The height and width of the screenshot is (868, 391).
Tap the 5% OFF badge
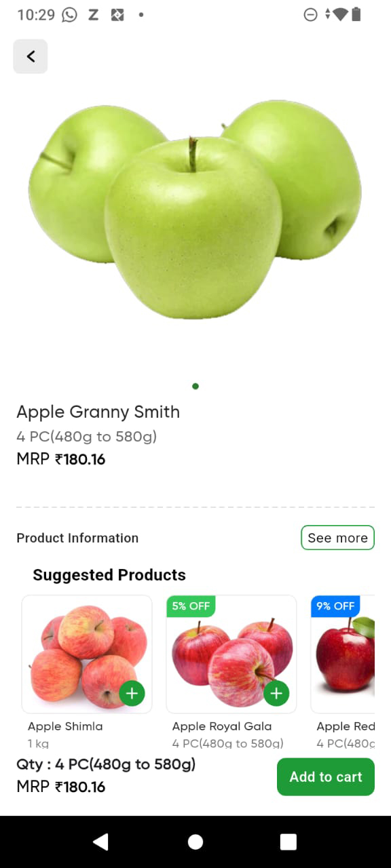tap(191, 606)
